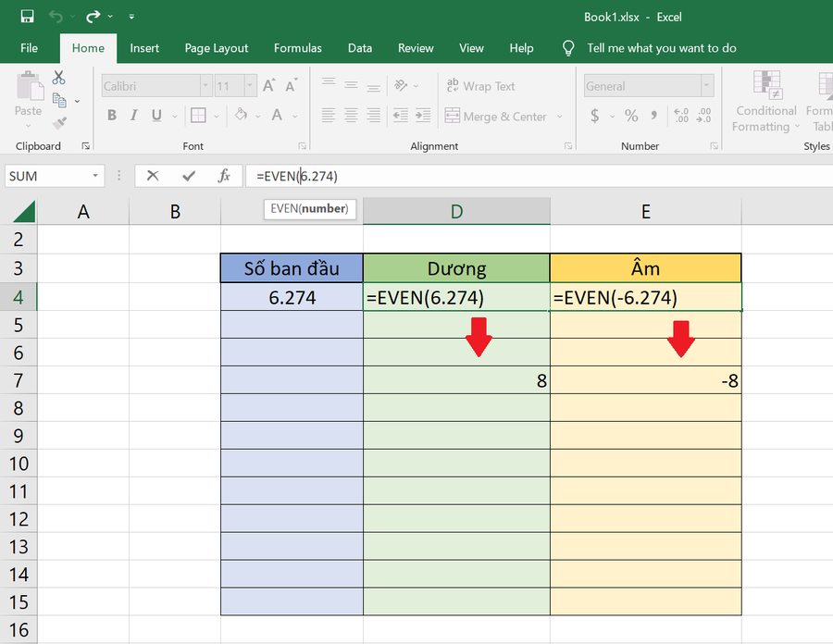Click Bottom Align icon

tap(374, 86)
